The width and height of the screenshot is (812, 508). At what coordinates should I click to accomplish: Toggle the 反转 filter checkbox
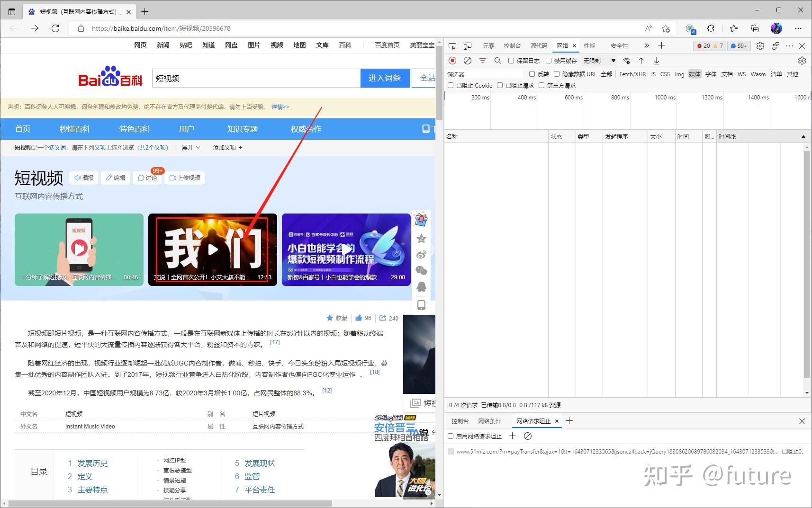pyautogui.click(x=532, y=74)
